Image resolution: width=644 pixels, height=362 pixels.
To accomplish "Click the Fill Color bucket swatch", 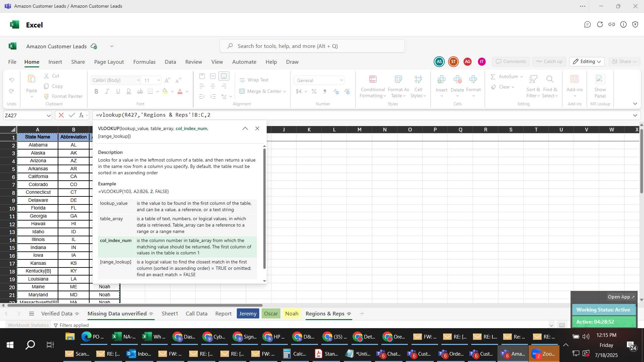I will click(165, 91).
